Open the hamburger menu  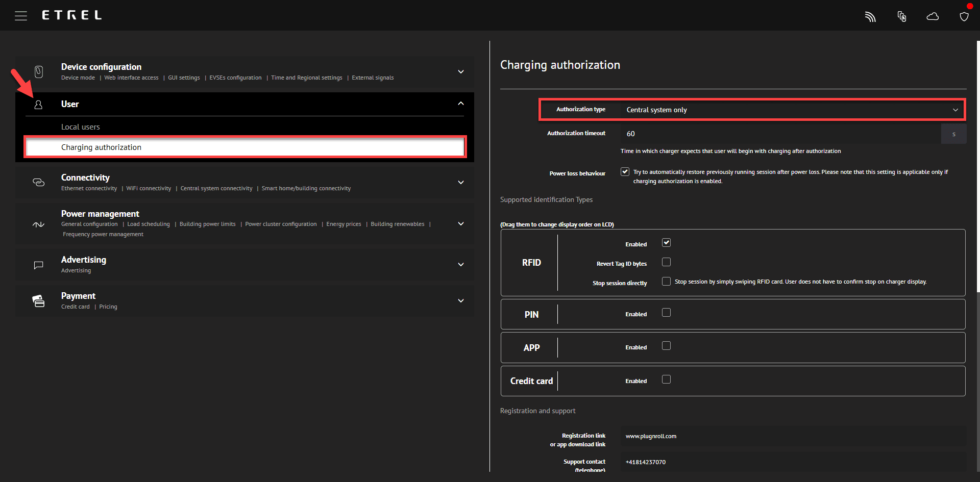[x=21, y=16]
